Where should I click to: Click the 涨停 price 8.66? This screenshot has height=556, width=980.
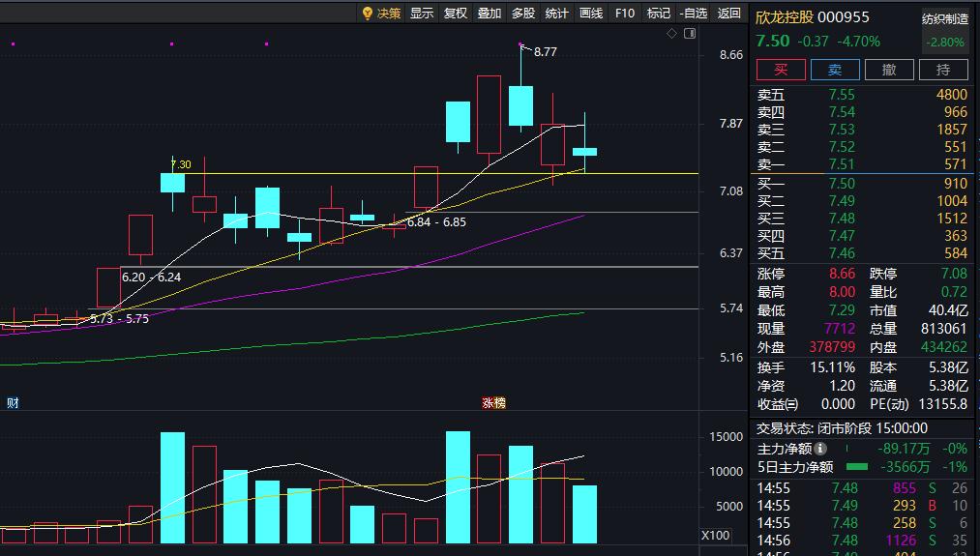coord(842,274)
